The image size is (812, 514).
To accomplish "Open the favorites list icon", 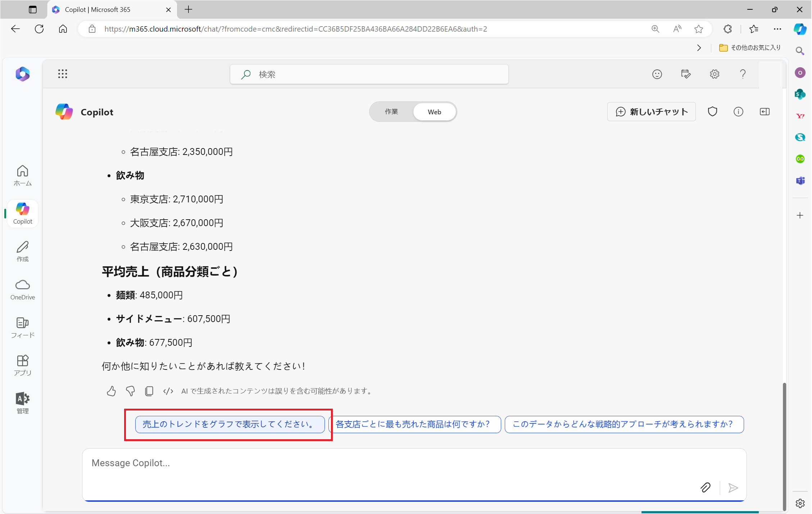I will pyautogui.click(x=754, y=29).
